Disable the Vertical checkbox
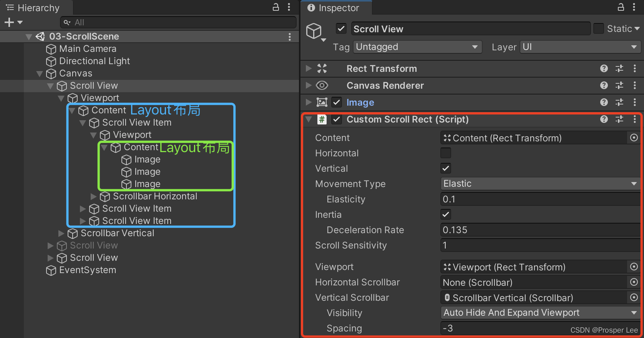 [446, 168]
